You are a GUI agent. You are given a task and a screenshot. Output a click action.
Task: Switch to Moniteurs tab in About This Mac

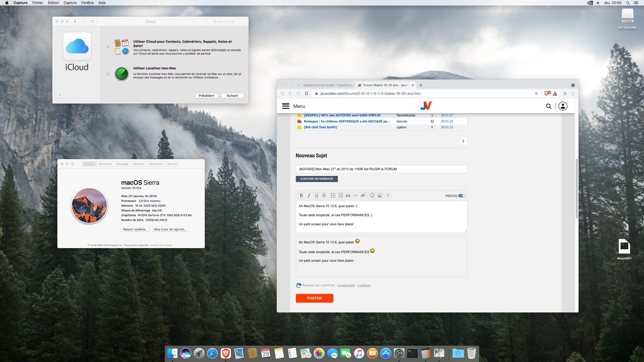105,164
